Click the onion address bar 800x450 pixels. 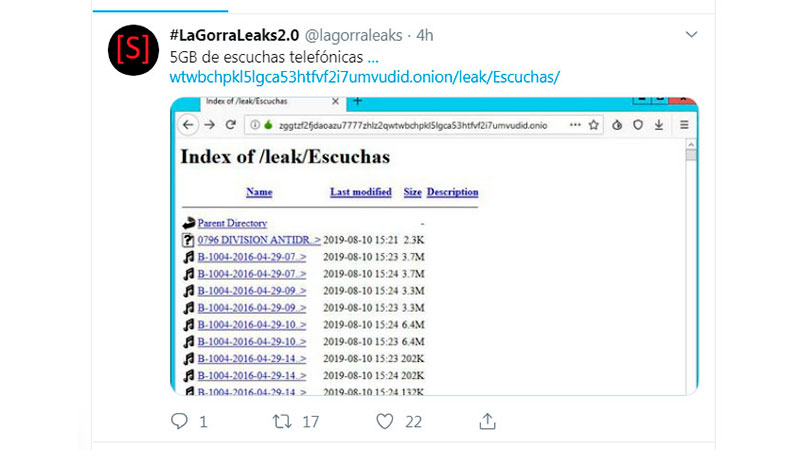click(413, 125)
